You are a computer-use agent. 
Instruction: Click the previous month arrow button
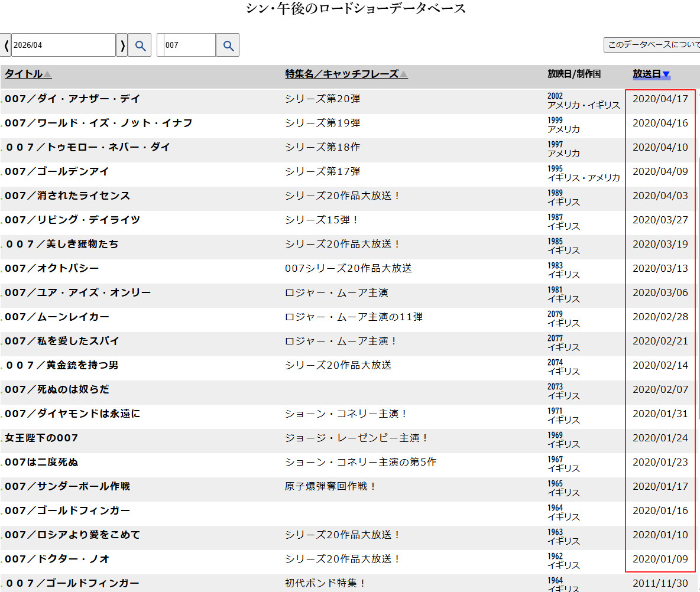tap(6, 45)
